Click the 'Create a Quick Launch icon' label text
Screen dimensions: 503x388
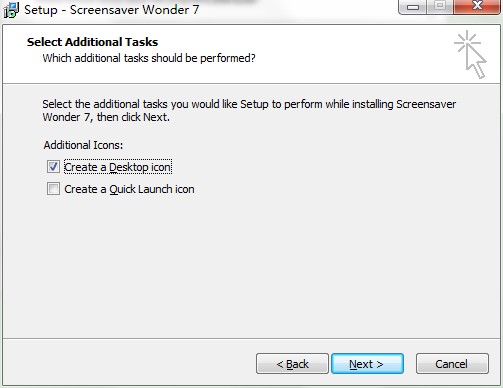pos(129,189)
